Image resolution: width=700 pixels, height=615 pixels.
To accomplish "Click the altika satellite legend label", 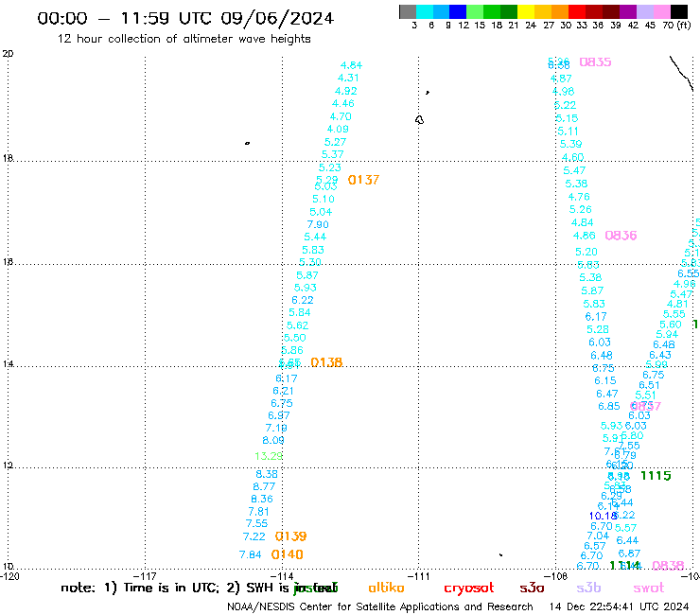I will pos(386,588).
